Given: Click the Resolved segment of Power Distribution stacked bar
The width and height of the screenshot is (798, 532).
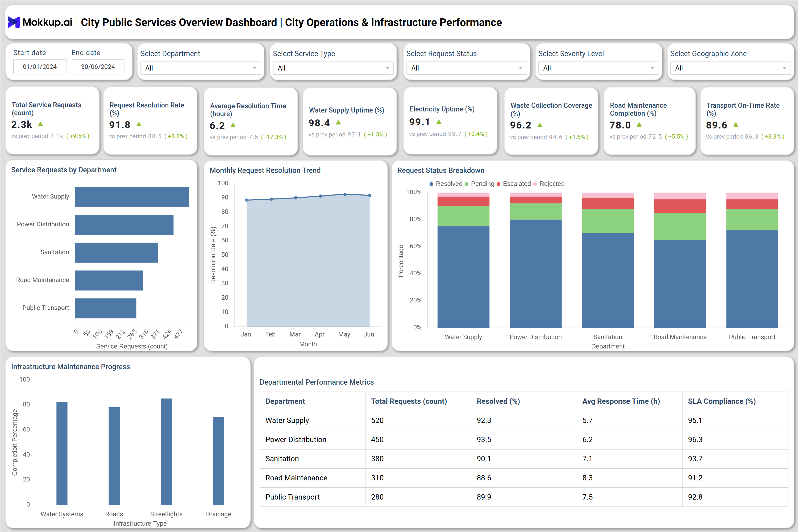Looking at the screenshot, I should 535,273.
